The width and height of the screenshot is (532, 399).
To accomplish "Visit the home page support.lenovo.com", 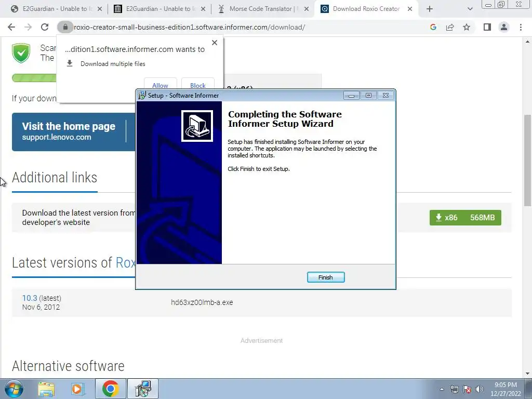I will [69, 131].
